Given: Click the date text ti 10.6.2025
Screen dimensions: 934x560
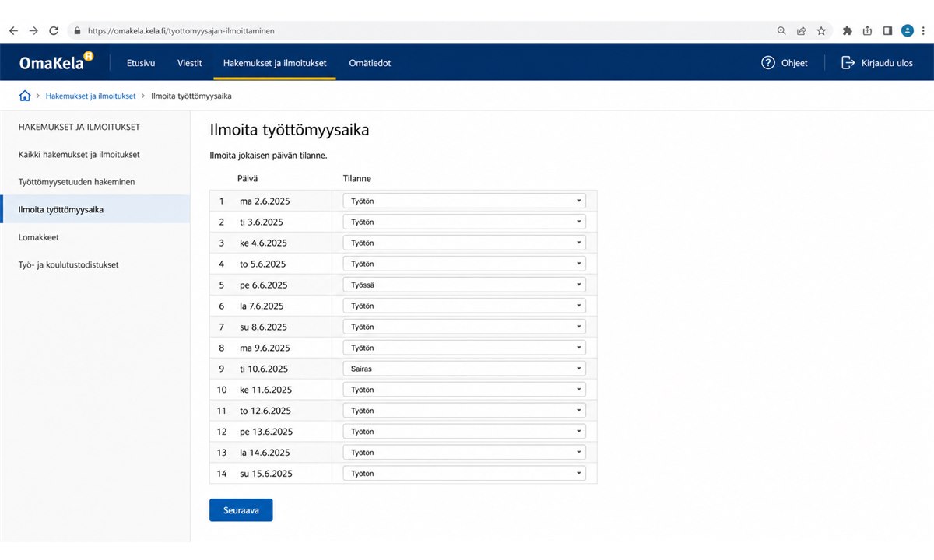Looking at the screenshot, I should tap(264, 369).
